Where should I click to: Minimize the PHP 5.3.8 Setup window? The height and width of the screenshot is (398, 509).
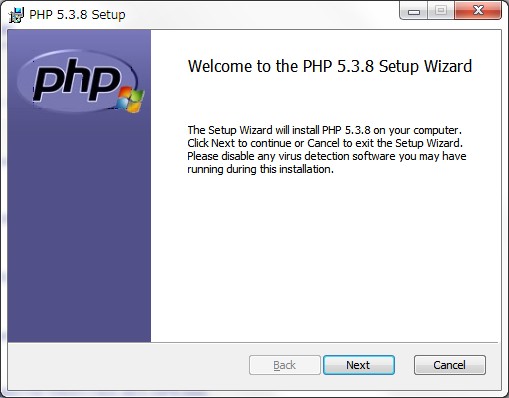[x=414, y=11]
